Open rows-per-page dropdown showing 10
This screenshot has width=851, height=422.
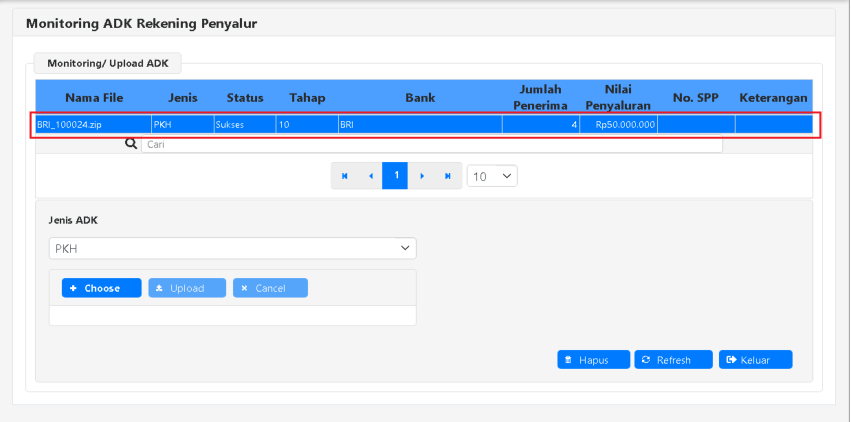[492, 176]
